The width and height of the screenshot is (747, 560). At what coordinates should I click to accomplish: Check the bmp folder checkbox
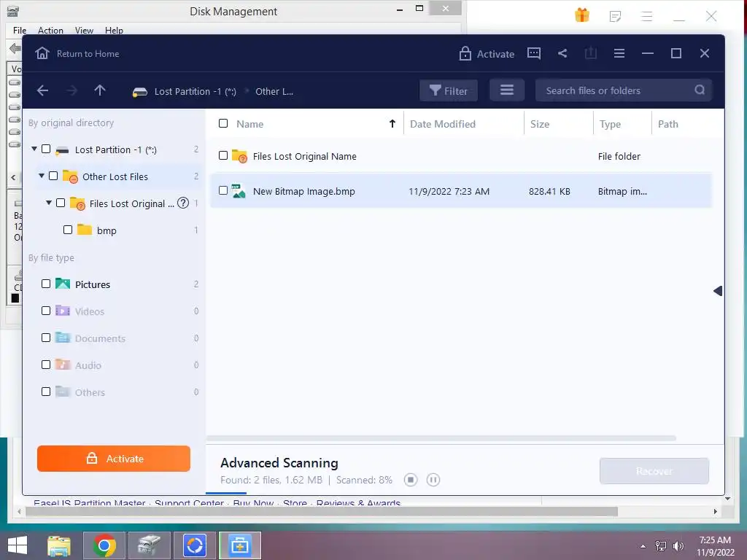(x=68, y=230)
